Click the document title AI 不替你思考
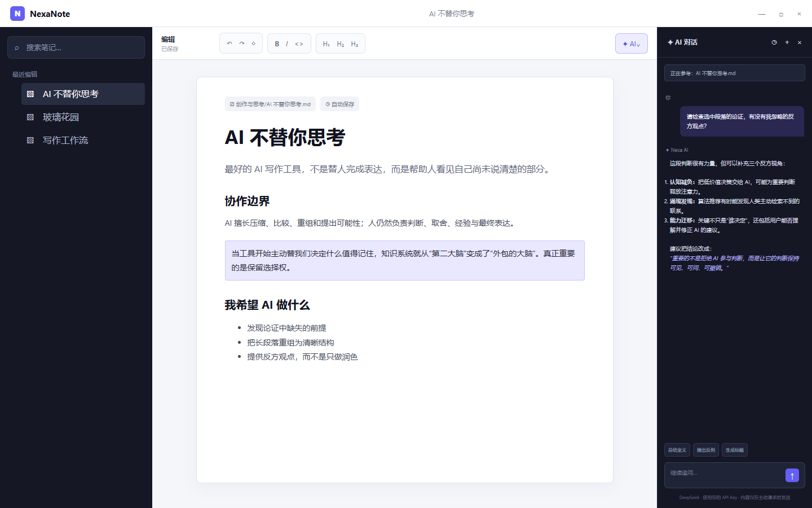 [x=285, y=137]
